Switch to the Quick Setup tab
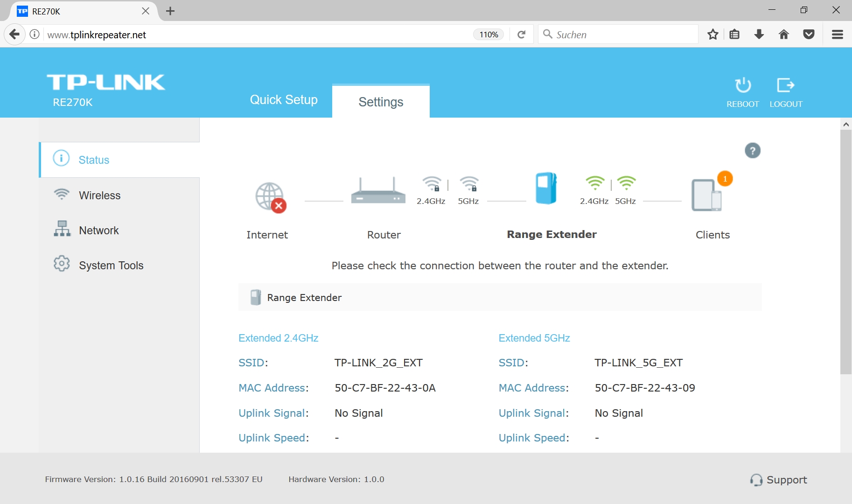The height and width of the screenshot is (504, 852). [x=284, y=100]
